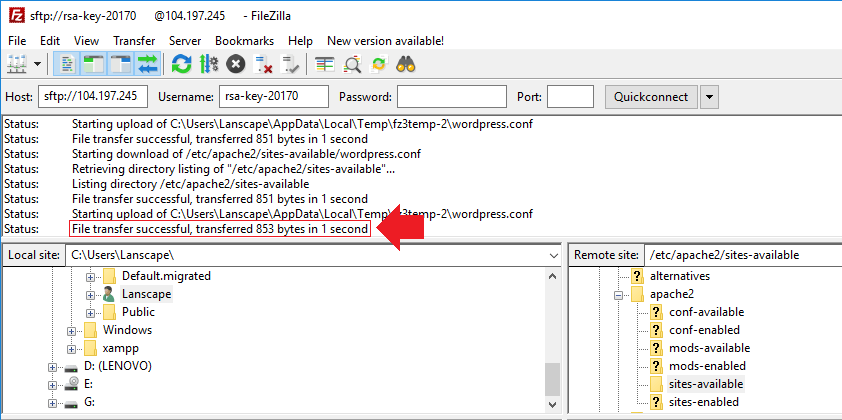This screenshot has height=420, width=842.
Task: Select the remote alternatives folder
Action: [x=680, y=276]
